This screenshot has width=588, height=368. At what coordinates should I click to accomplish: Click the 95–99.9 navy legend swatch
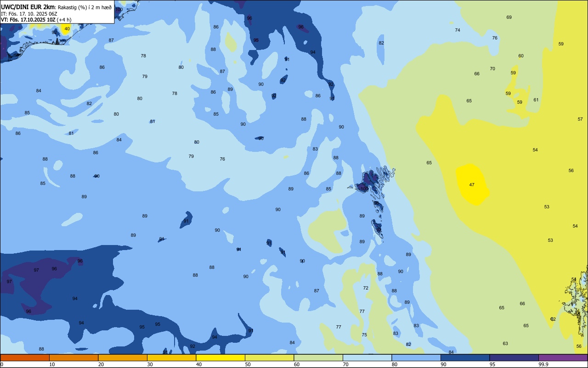click(514, 357)
